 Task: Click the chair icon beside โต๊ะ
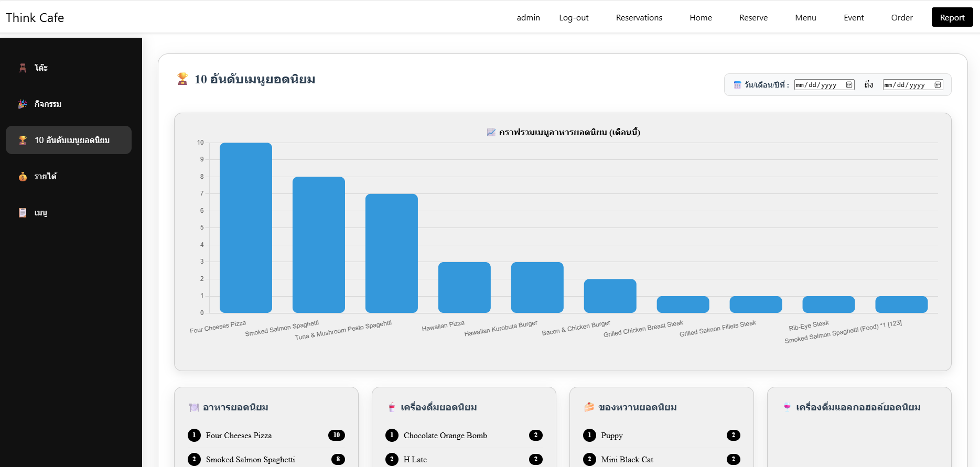23,68
